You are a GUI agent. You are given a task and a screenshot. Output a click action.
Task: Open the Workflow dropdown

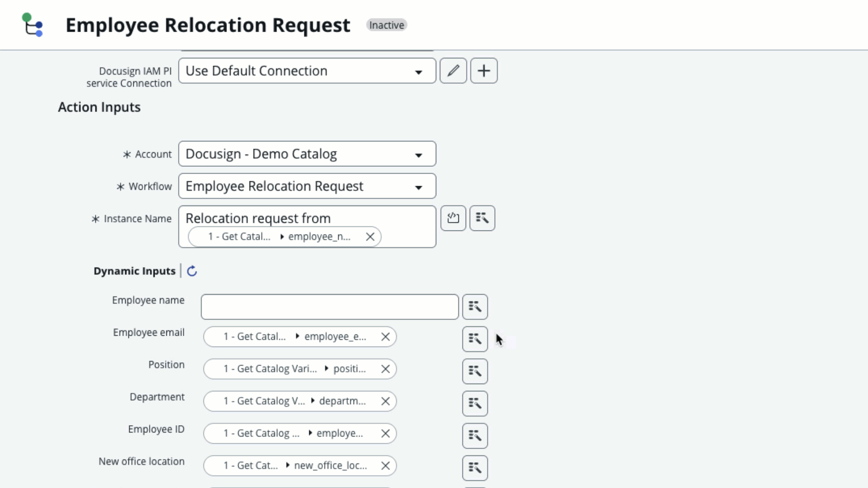point(418,186)
